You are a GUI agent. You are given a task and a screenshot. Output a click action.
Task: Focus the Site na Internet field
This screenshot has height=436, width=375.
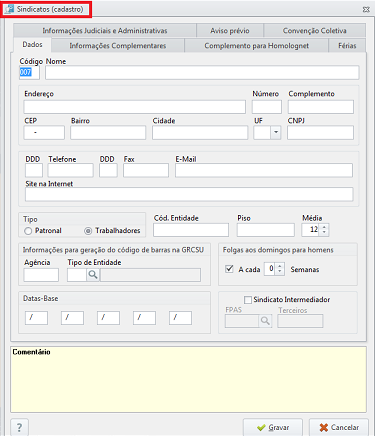189,194
